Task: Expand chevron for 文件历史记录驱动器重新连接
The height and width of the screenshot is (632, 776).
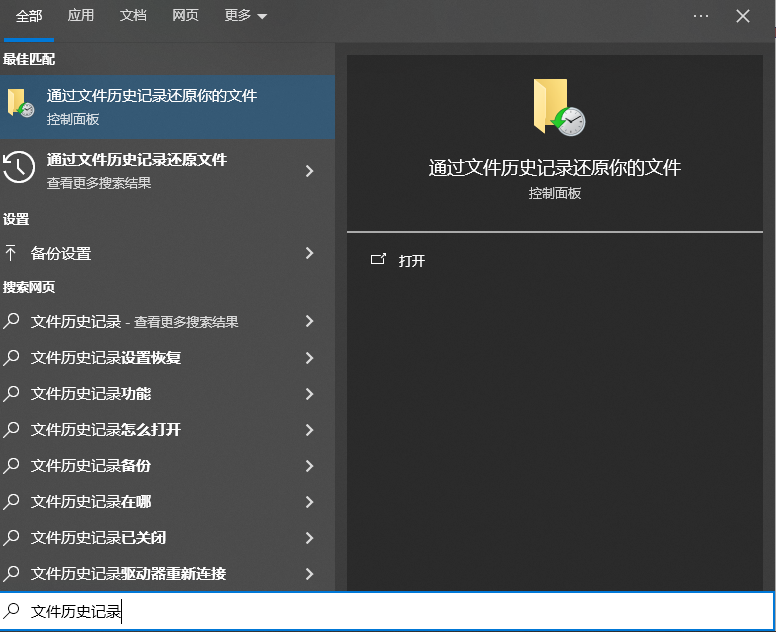Action: [x=310, y=574]
